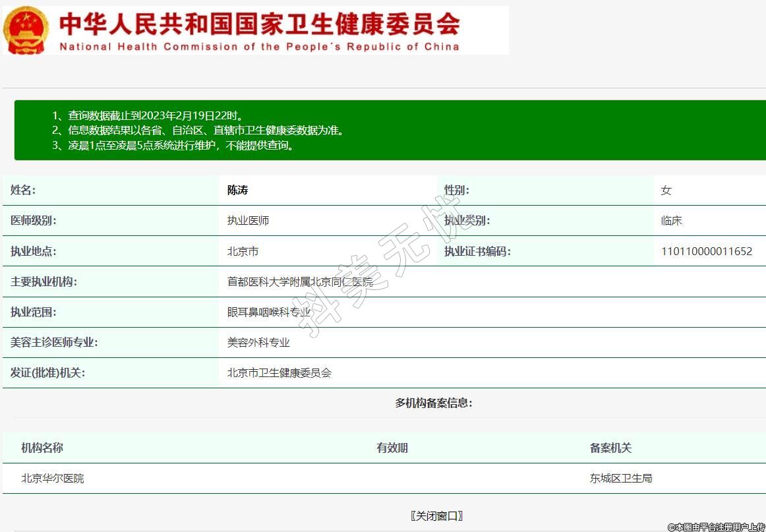Click the 性别 value cell 女
Viewport: 766px width, 532px height.
coord(666,191)
